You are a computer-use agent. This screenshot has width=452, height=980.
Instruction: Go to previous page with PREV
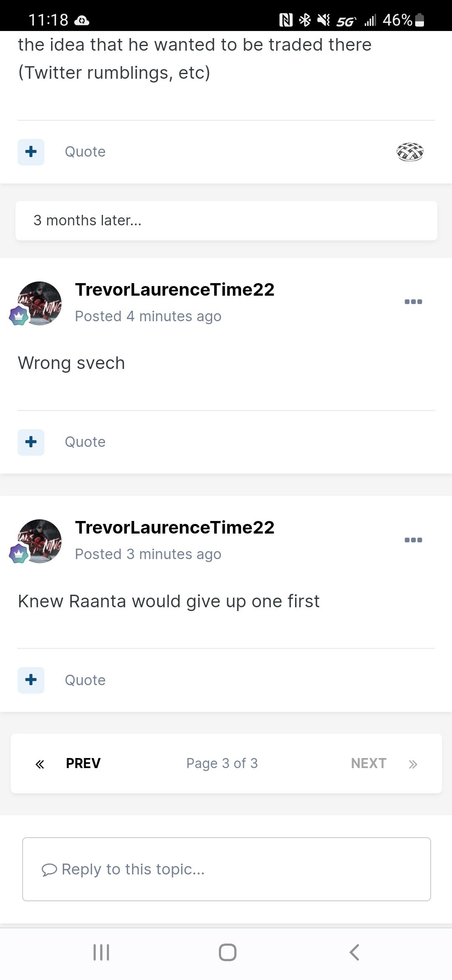click(x=83, y=763)
